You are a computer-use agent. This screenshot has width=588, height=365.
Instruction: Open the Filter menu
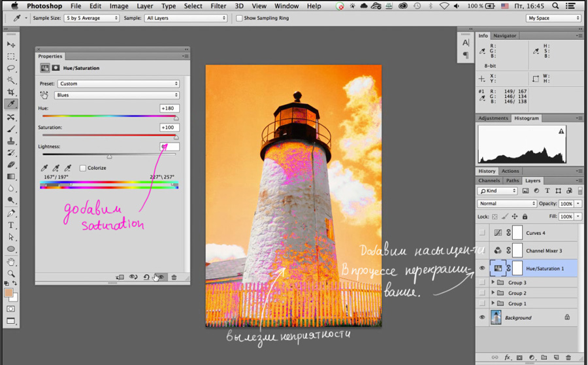[x=218, y=6]
